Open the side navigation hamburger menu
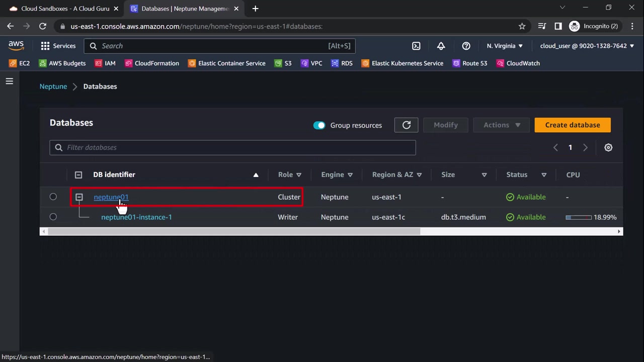The width and height of the screenshot is (644, 362). point(10,81)
